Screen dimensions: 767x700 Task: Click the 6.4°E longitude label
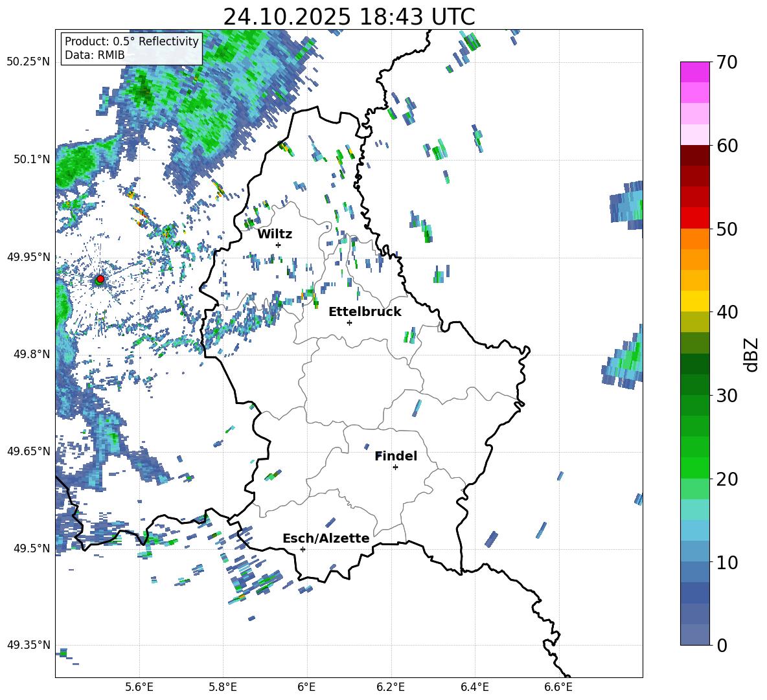[x=474, y=687]
